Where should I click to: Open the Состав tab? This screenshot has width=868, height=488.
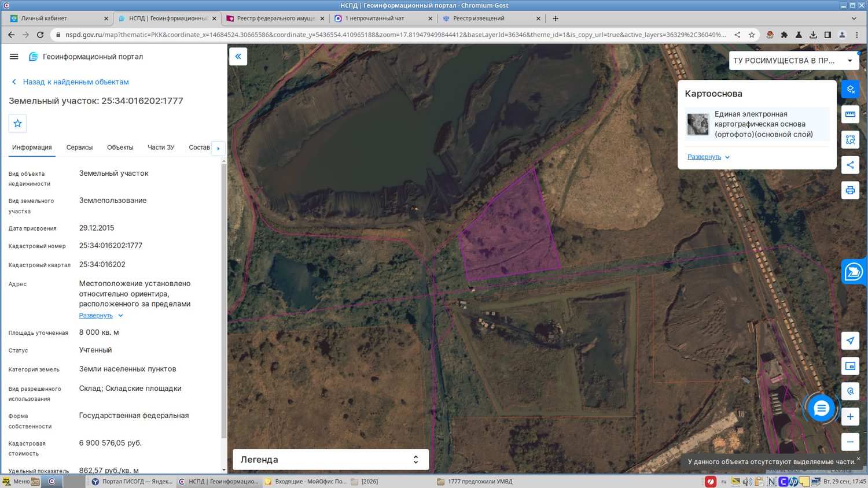coord(199,147)
